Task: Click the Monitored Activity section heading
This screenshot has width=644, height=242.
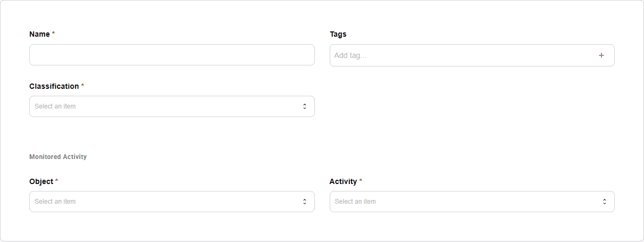Action: pos(58,157)
